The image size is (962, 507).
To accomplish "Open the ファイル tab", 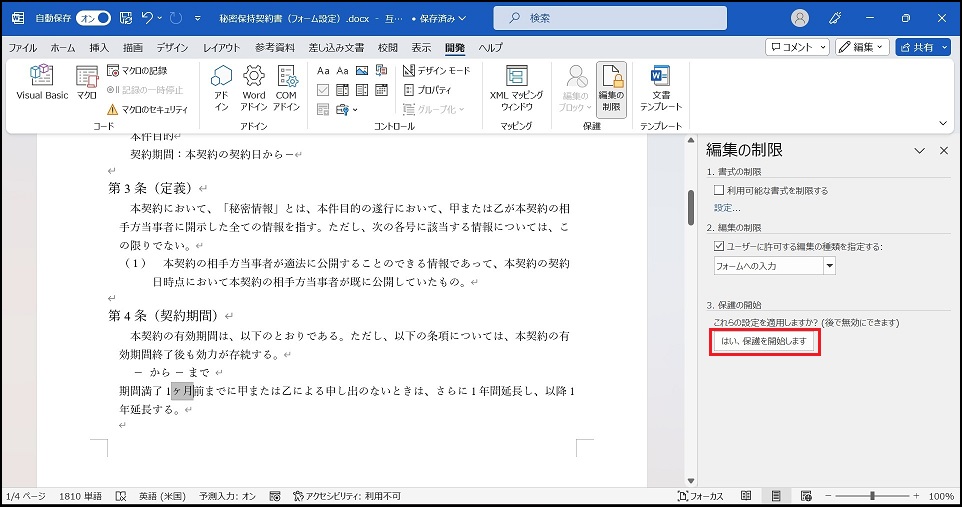I will click(x=23, y=47).
